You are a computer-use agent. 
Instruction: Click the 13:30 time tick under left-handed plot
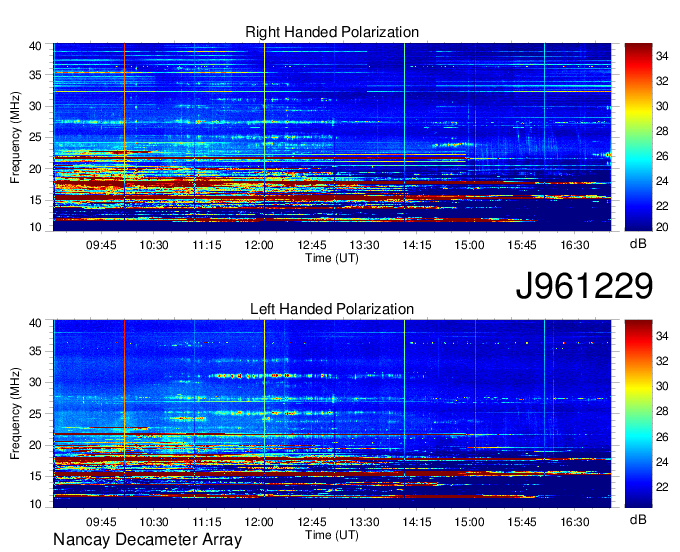pos(364,522)
